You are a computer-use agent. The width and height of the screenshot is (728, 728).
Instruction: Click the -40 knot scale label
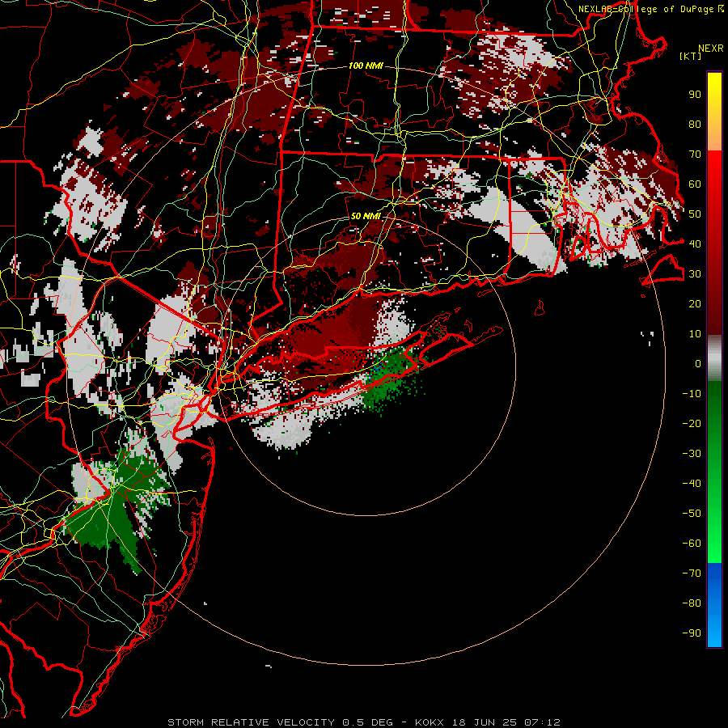pos(692,484)
